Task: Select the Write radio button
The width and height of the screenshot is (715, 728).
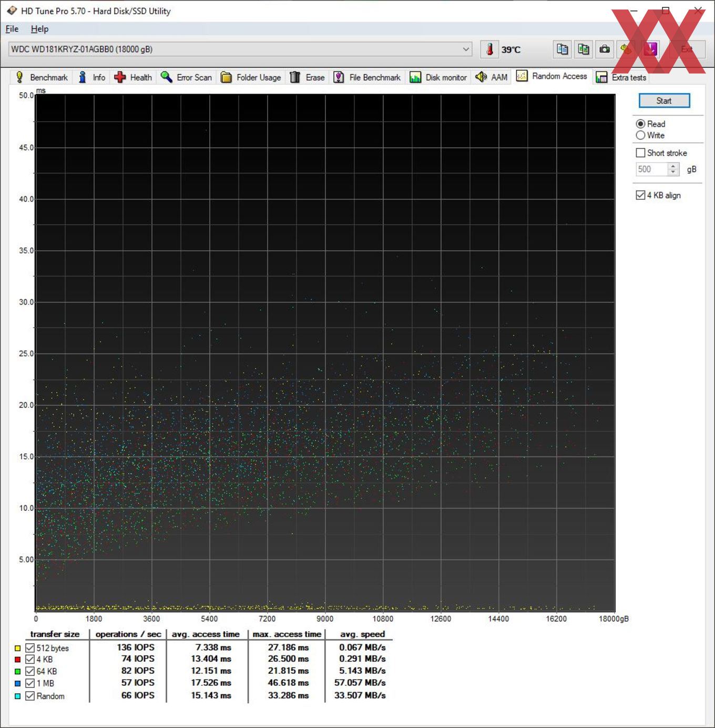Action: click(640, 135)
